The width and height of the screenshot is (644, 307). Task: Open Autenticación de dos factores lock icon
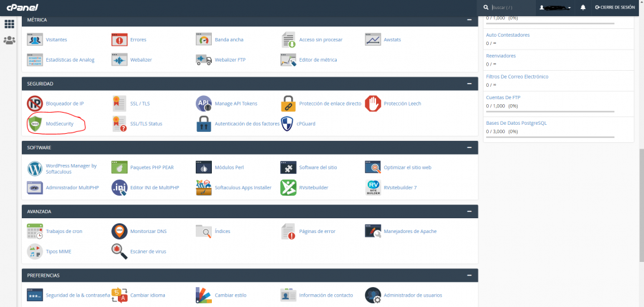tap(204, 124)
